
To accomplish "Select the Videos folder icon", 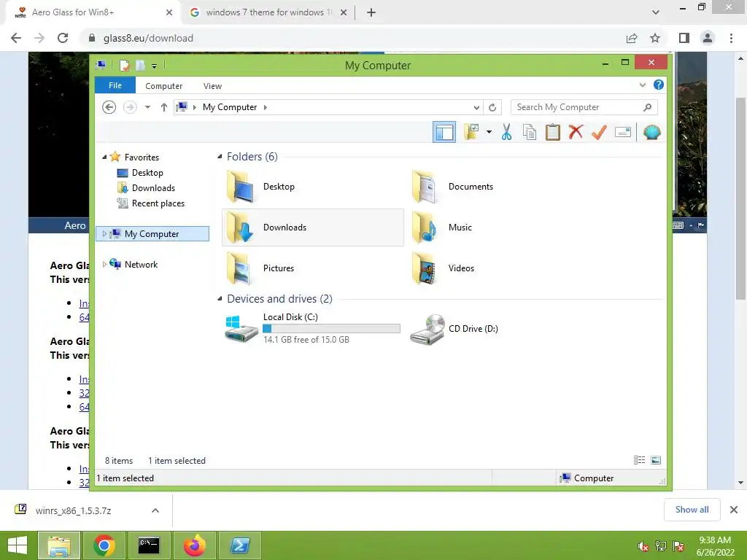I will [425, 268].
